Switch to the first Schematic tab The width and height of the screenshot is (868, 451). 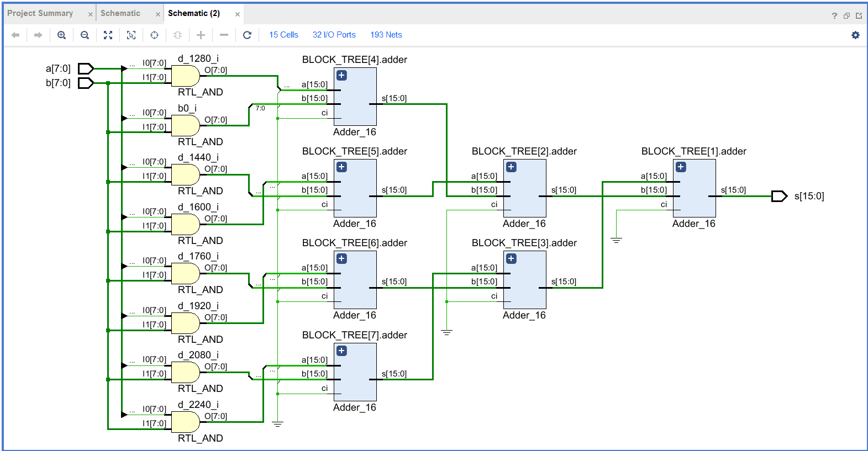[120, 13]
